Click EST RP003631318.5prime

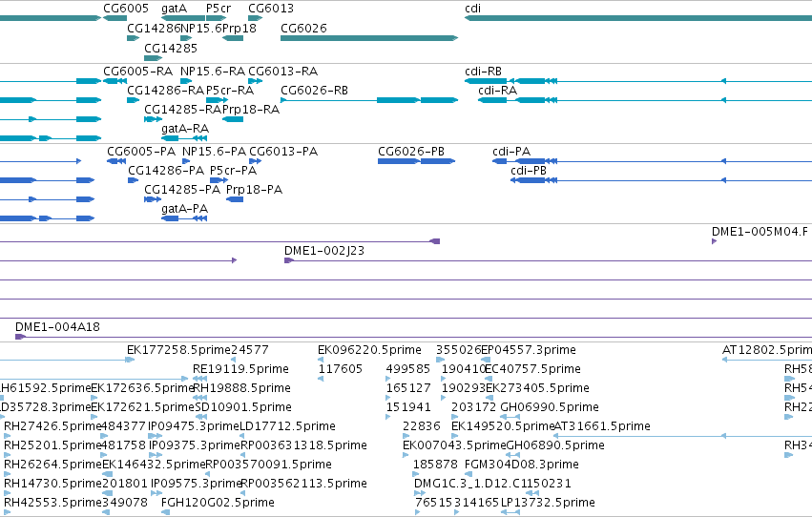(x=303, y=446)
